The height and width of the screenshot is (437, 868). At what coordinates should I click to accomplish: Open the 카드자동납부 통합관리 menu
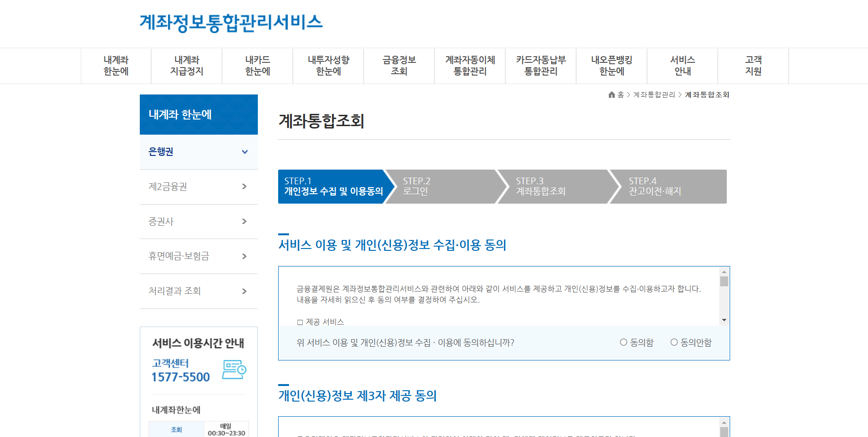(x=540, y=66)
